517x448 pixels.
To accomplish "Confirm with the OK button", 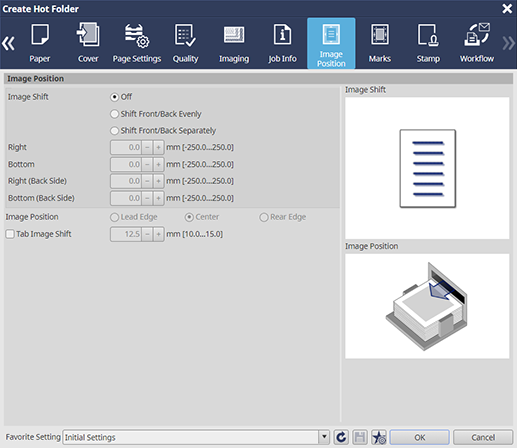I will 419,437.
